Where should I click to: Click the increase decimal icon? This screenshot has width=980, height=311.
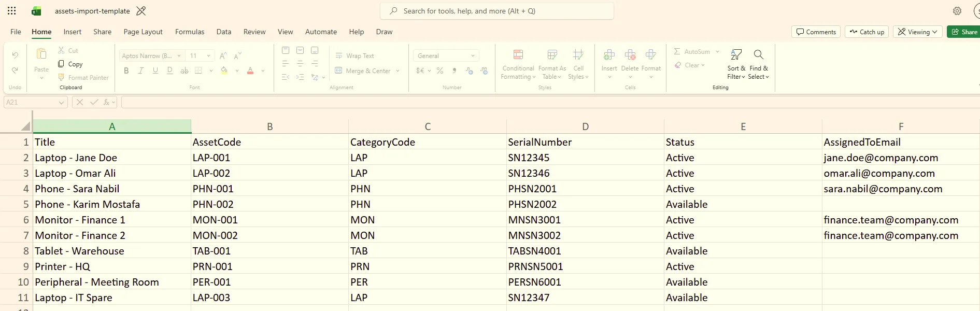pos(470,70)
